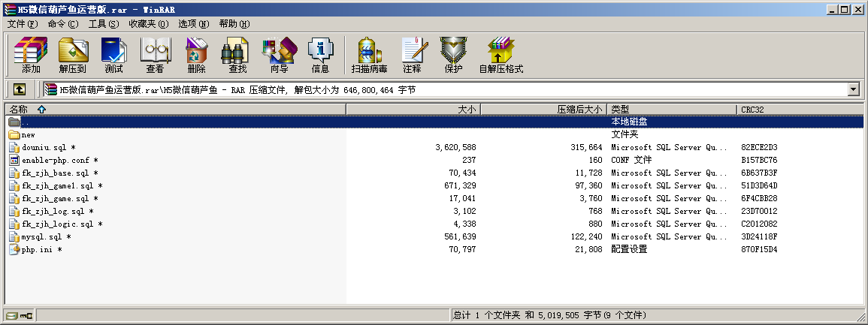Click the Find (查找) binoculars icon
868x325 pixels.
tap(237, 56)
